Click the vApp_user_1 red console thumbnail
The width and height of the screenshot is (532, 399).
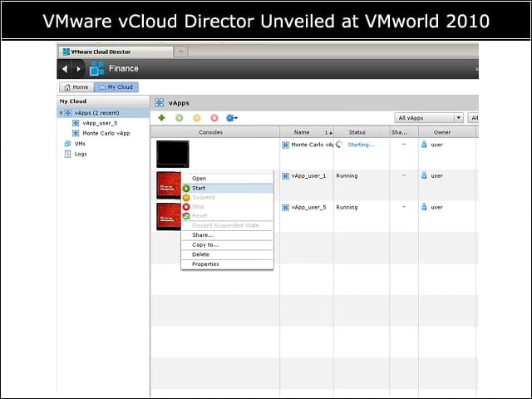point(169,185)
